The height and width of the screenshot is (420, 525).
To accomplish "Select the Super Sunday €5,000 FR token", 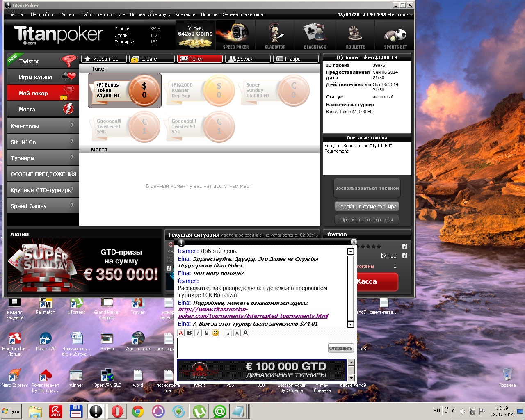I will click(274, 91).
